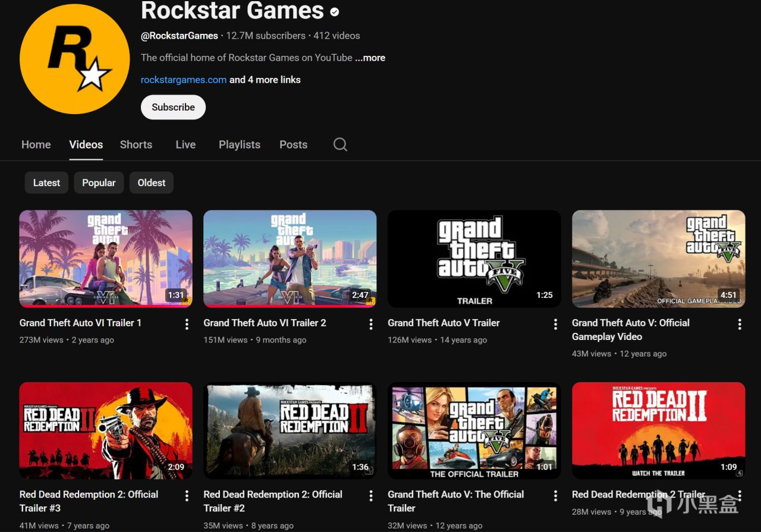The image size is (761, 532).
Task: Open the 'Grand Theft Auto VI Trailer 2' title
Action: click(265, 323)
